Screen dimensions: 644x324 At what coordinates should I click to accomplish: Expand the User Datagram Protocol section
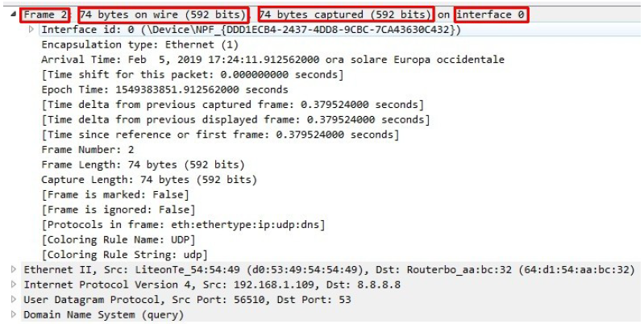[14, 300]
